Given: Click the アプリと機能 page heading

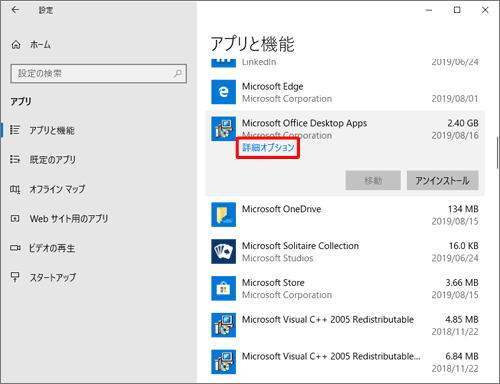Looking at the screenshot, I should (253, 44).
